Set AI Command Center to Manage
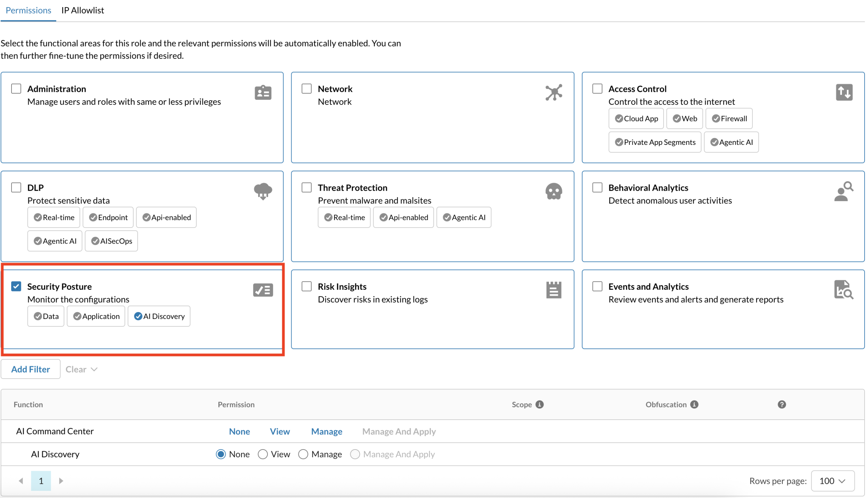This screenshot has height=498, width=868. click(x=327, y=431)
